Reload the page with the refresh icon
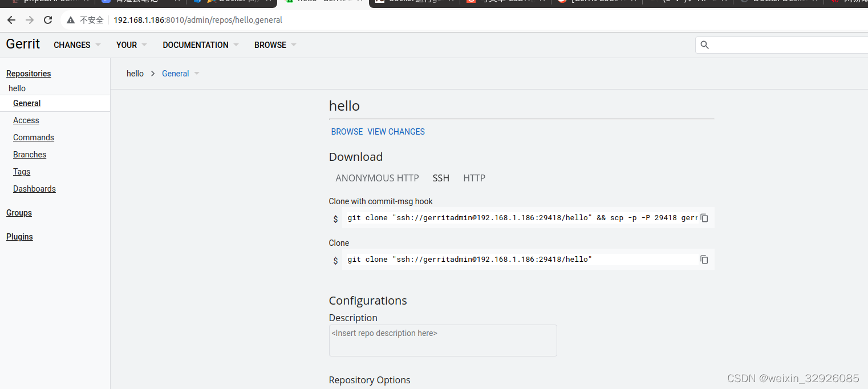The width and height of the screenshot is (868, 389). pyautogui.click(x=47, y=19)
